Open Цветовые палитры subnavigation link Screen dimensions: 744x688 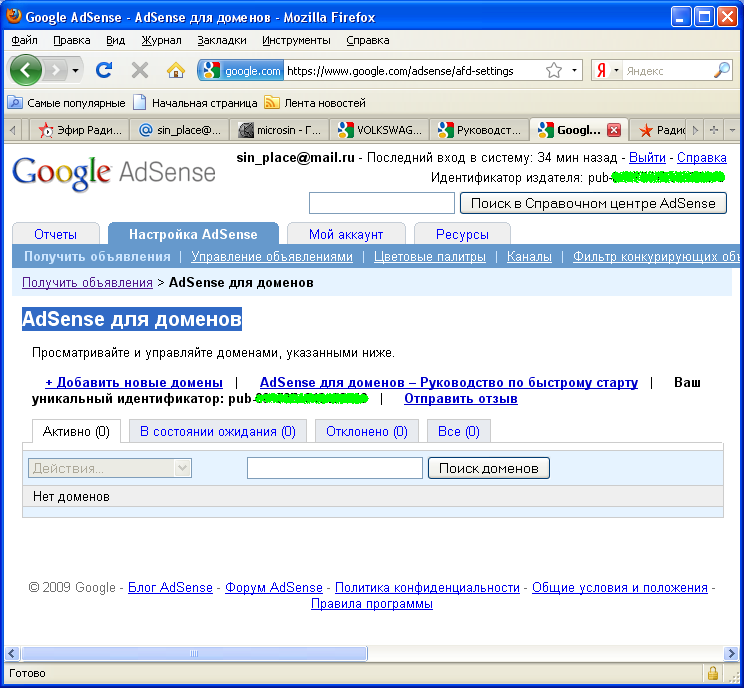(430, 256)
